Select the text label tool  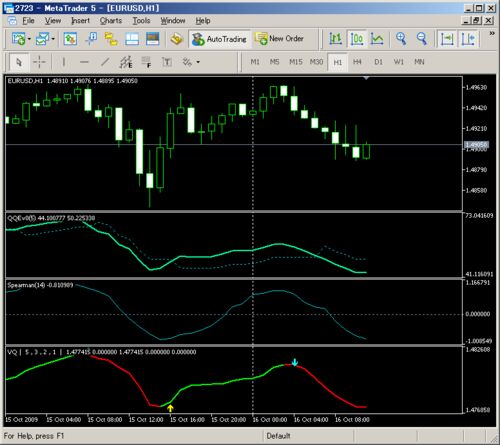(167, 62)
